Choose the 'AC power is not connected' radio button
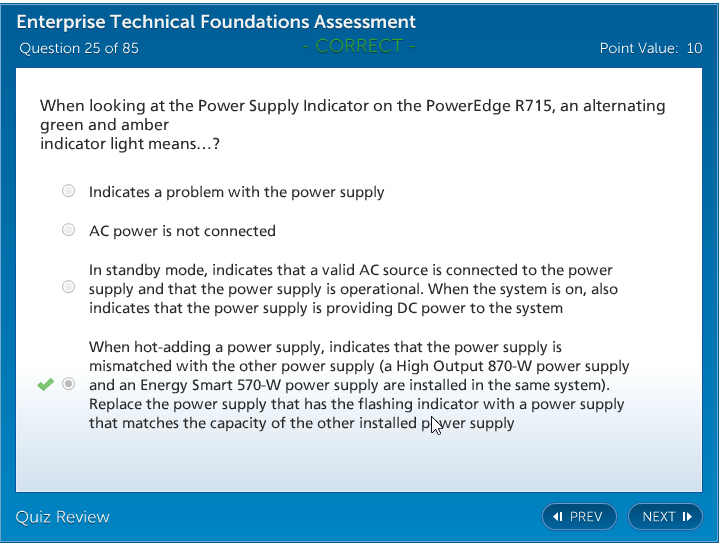The image size is (721, 545). [68, 230]
